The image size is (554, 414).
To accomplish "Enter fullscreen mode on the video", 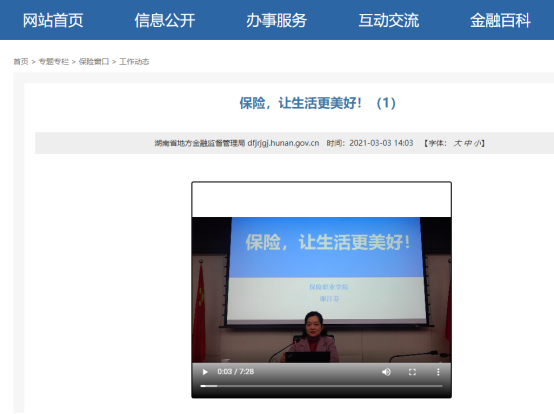I will point(412,372).
